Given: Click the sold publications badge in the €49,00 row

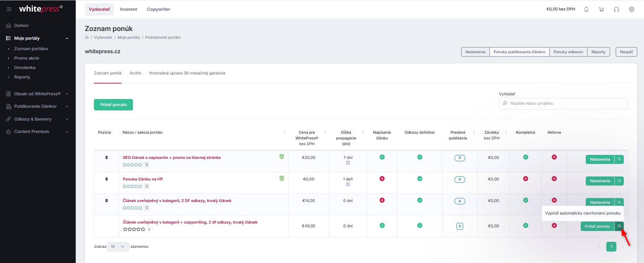Looking at the screenshot, I should point(460,226).
